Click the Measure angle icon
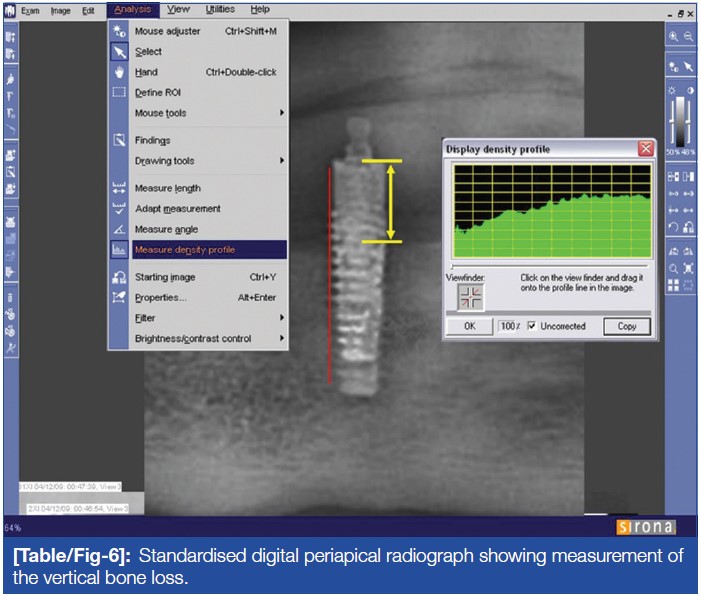The width and height of the screenshot is (701, 596). [x=119, y=229]
